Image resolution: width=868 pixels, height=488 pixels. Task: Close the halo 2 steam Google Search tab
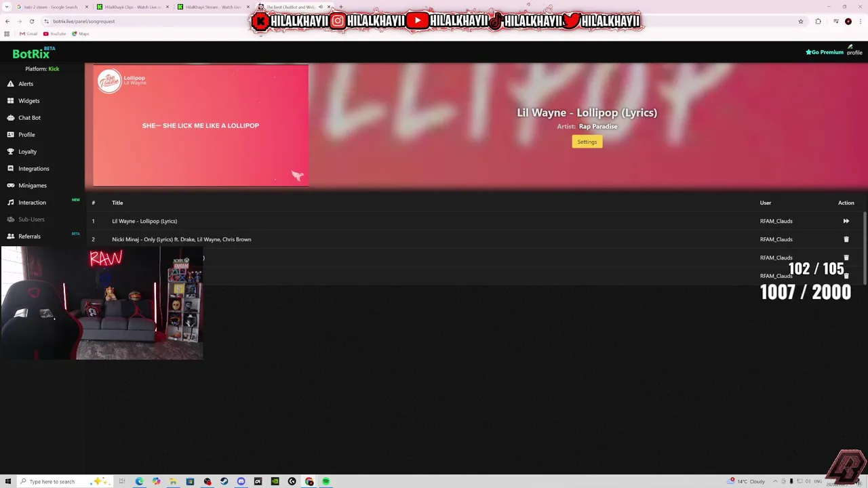pos(87,7)
